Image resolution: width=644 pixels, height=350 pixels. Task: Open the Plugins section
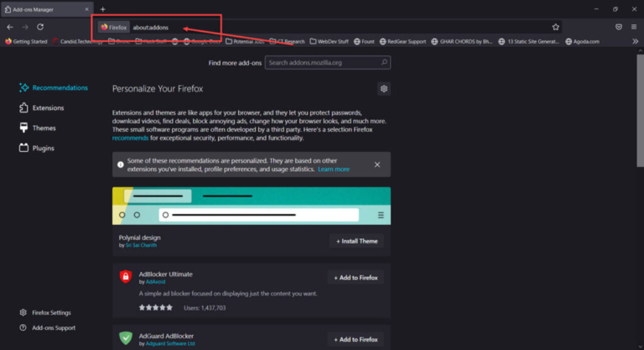(x=37, y=148)
